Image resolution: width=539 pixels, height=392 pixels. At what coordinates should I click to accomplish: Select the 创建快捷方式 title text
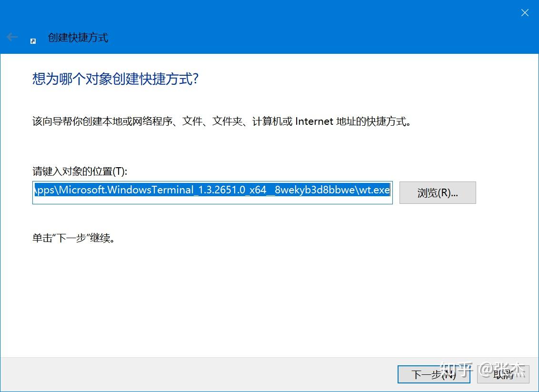coord(79,38)
